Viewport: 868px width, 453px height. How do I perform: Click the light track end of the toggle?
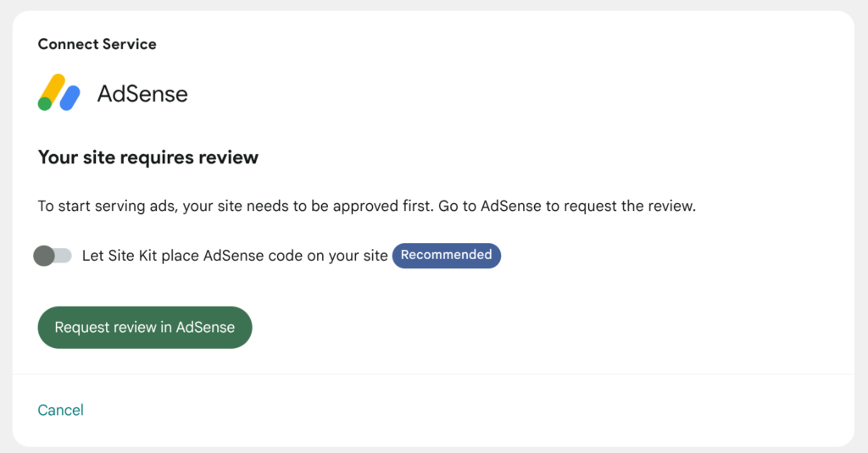(x=65, y=255)
